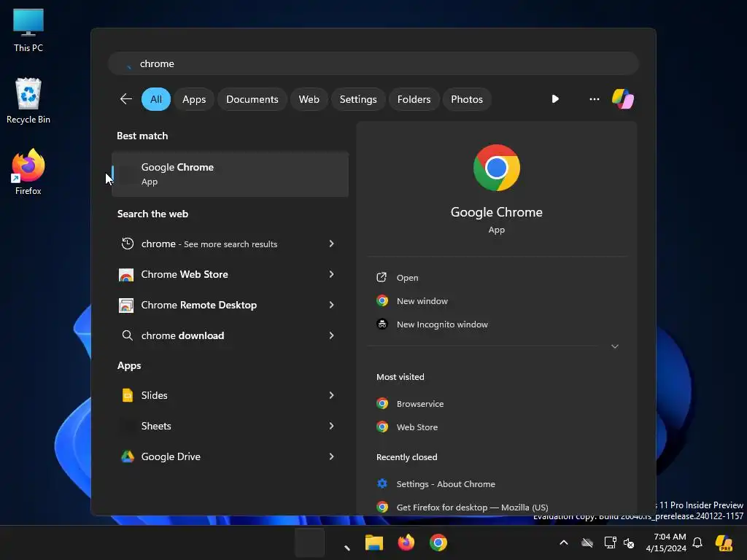Click the Incognito icon
The width and height of the screenshot is (747, 560).
pos(382,324)
